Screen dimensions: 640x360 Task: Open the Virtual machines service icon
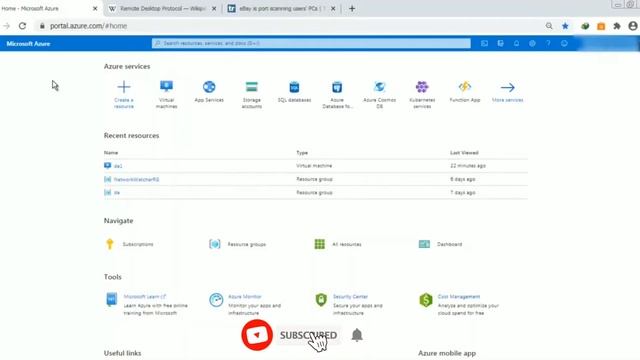coord(167,87)
